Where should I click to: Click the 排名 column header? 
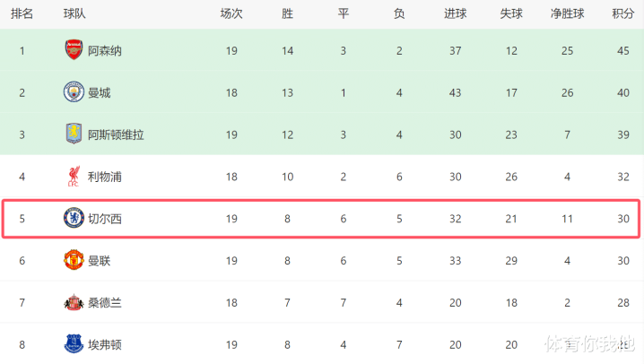point(22,13)
